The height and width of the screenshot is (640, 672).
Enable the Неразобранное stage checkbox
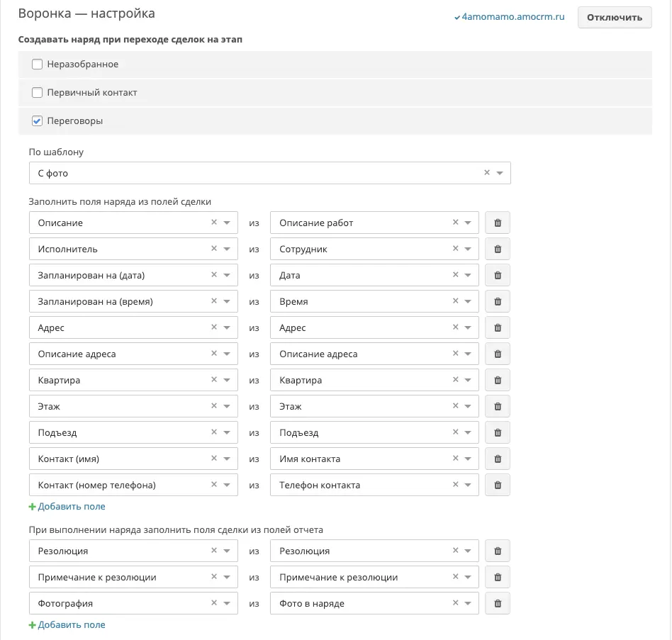(x=38, y=64)
